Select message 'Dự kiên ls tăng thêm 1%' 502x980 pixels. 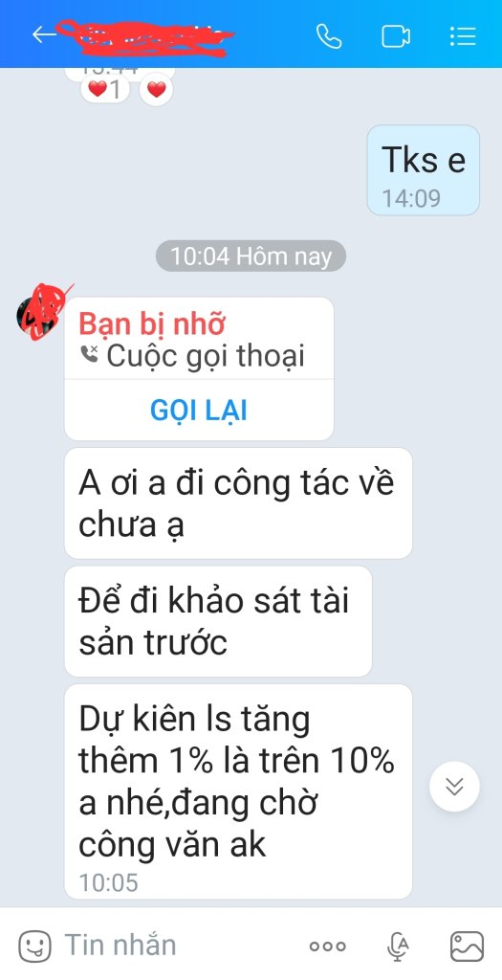point(238,791)
